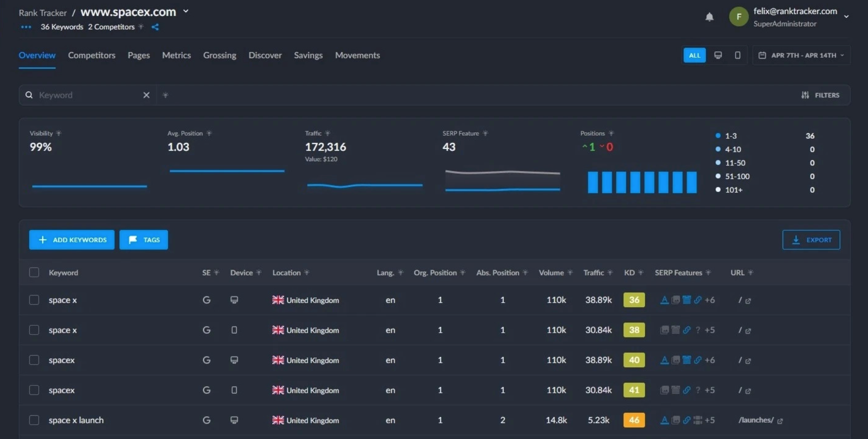Image resolution: width=868 pixels, height=439 pixels.
Task: Click '+6' SERP features in desktop 'space x' row
Action: 710,300
